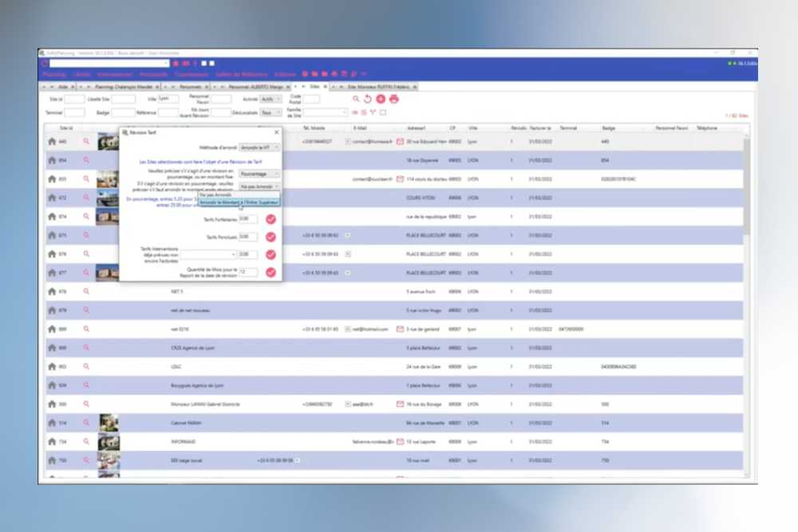Close the Révision Tarif dialog

pyautogui.click(x=277, y=132)
